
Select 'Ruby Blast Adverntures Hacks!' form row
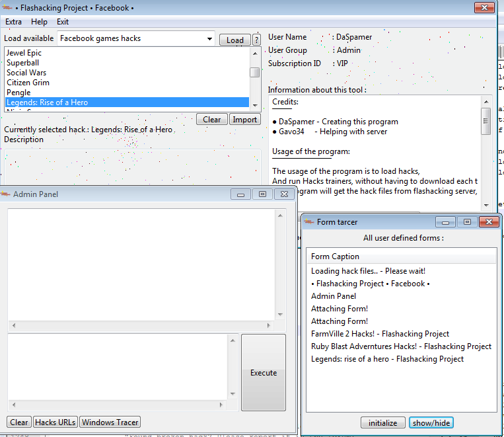point(401,346)
